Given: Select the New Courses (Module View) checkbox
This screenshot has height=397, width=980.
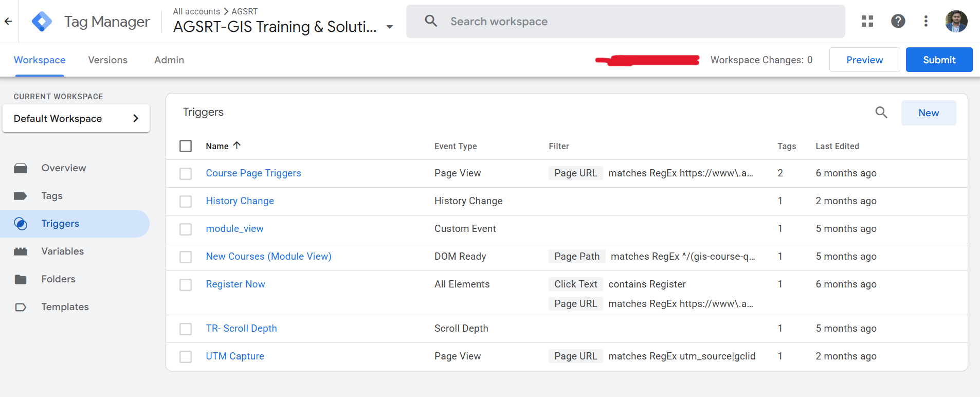Looking at the screenshot, I should click(186, 257).
